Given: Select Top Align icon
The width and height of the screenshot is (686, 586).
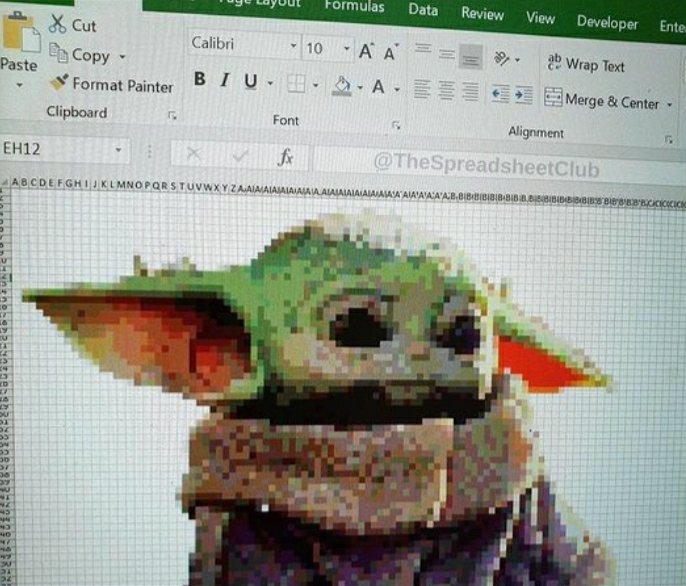Looking at the screenshot, I should [422, 49].
